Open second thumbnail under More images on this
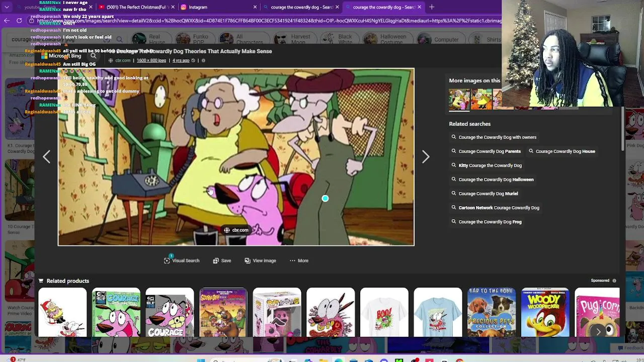This screenshot has height=362, width=644. click(x=481, y=99)
